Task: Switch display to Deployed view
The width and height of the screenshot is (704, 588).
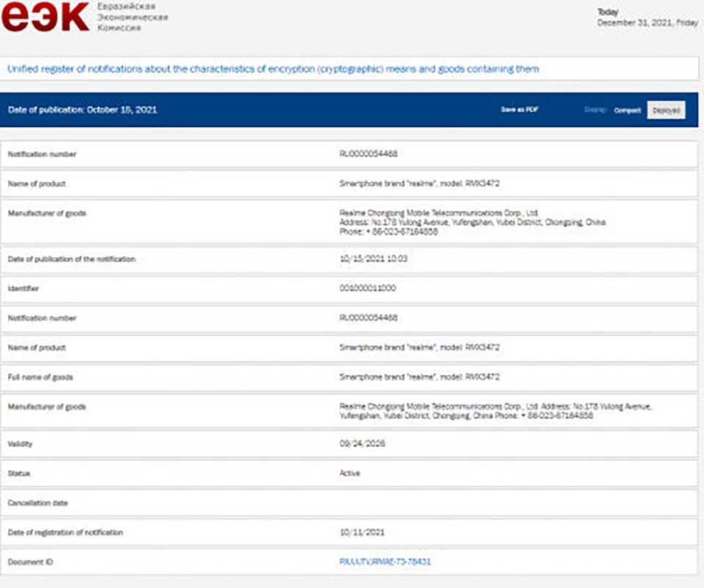Action: [667, 110]
